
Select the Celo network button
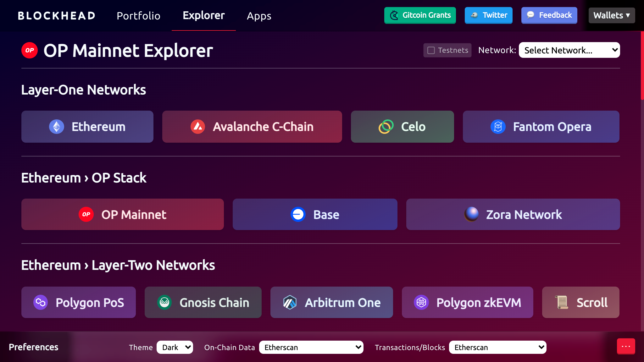tap(402, 127)
